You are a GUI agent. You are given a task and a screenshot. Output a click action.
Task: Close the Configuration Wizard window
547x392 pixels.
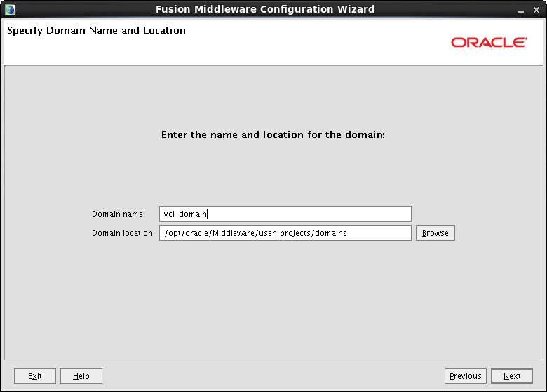click(x=536, y=10)
